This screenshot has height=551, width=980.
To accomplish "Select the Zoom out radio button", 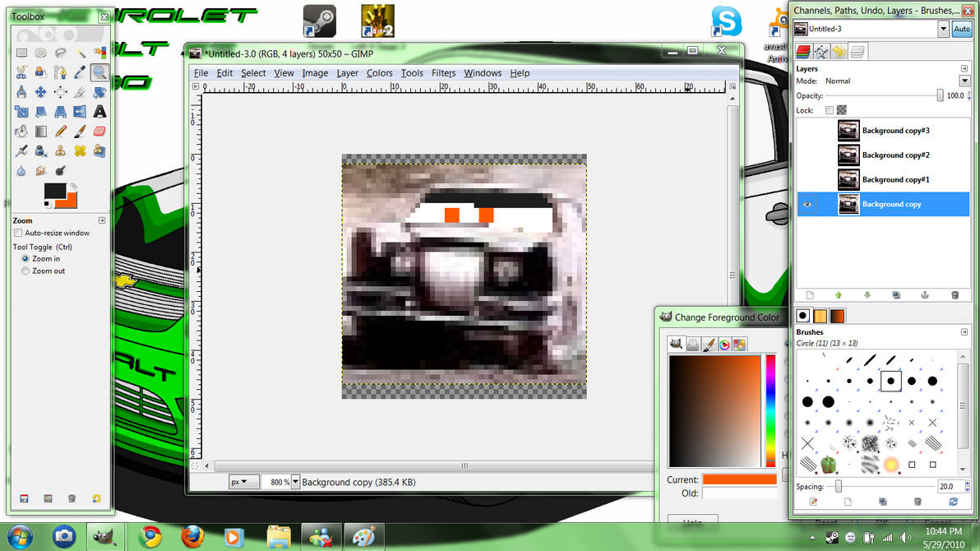I will pos(25,271).
